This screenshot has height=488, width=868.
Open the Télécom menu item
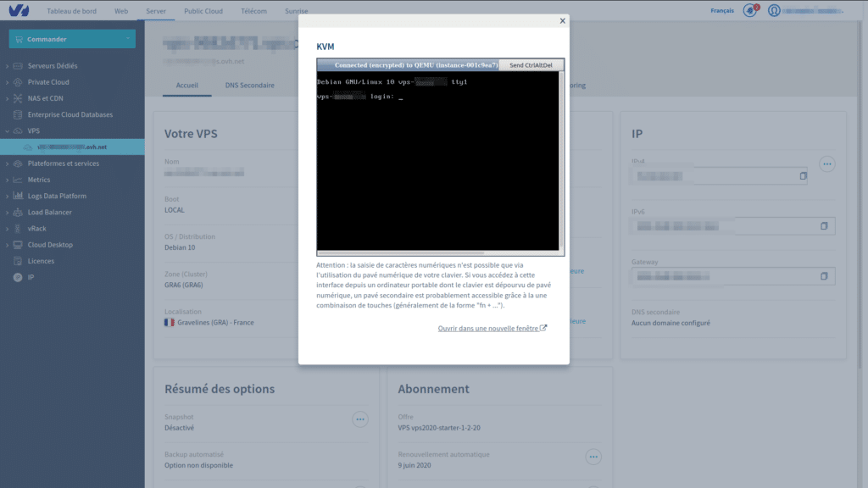point(253,11)
